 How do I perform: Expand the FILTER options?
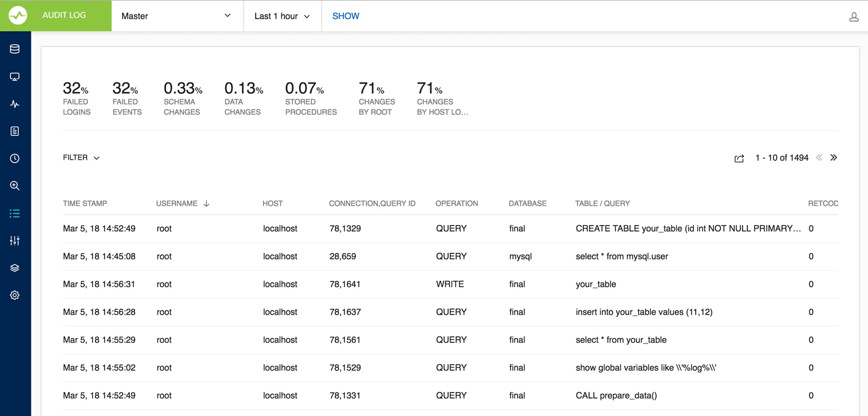coord(81,157)
